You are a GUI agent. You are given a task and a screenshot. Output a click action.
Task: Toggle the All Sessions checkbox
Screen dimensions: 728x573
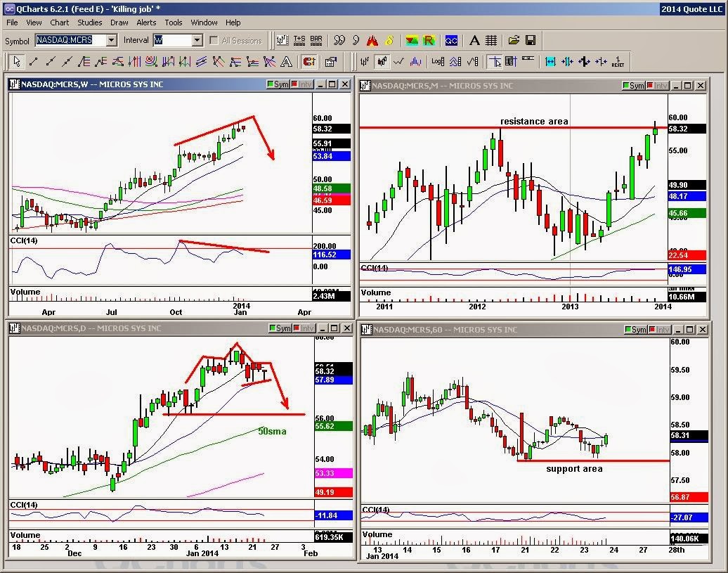click(214, 40)
